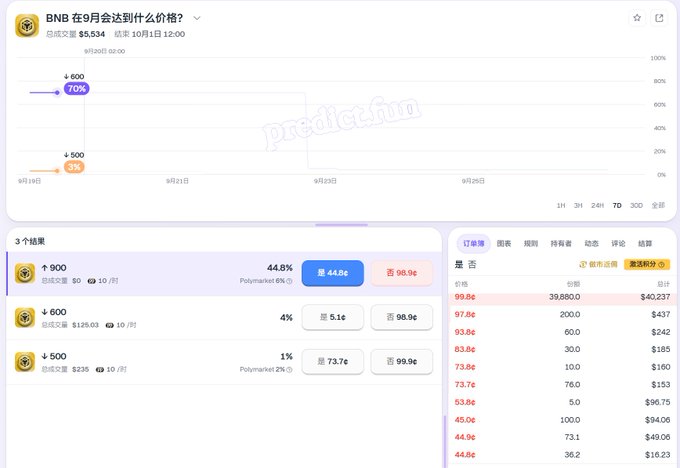This screenshot has width=680, height=468.
Task: Click the 73.7¢ order book price
Action: 464,385
